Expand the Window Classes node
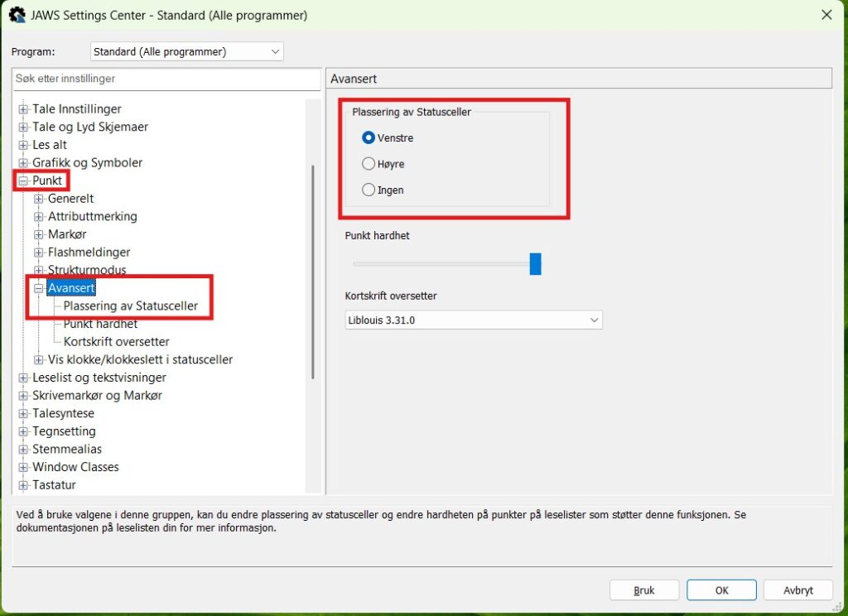The width and height of the screenshot is (848, 616). 23,467
